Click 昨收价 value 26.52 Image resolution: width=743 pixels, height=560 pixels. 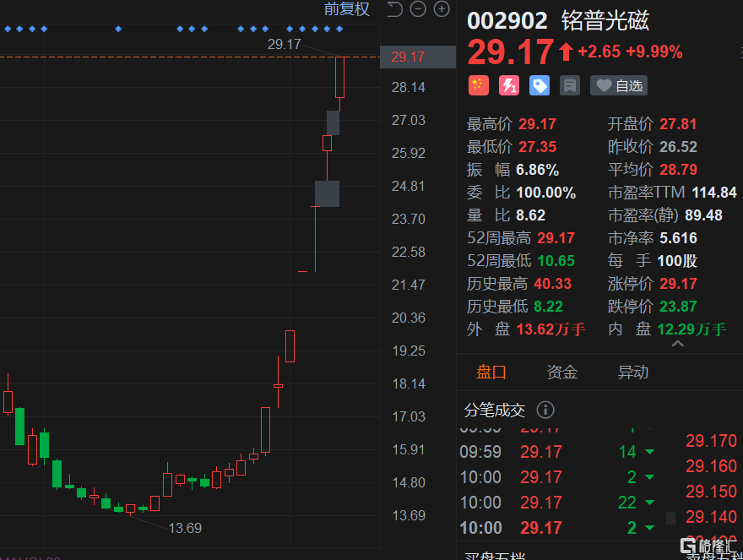coord(678,147)
